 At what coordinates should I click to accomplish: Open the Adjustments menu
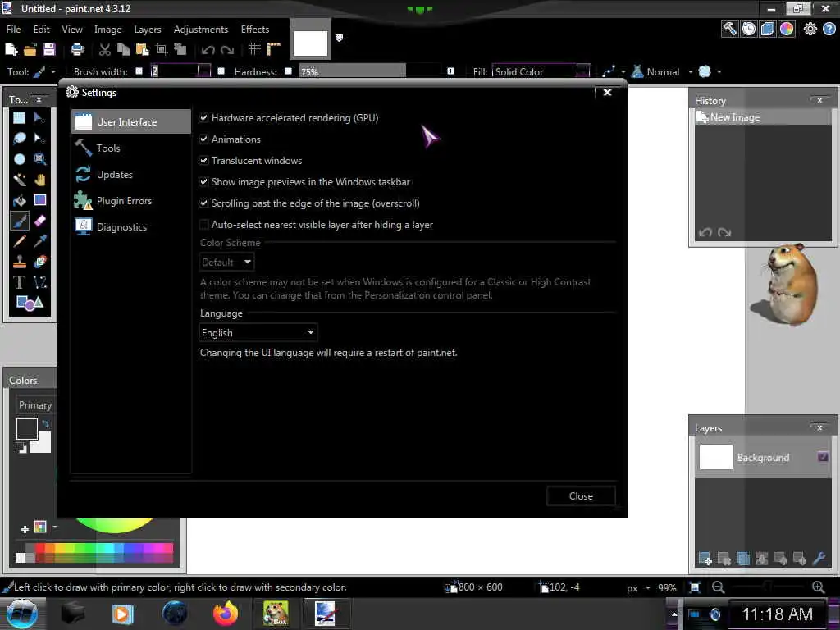[x=201, y=30]
